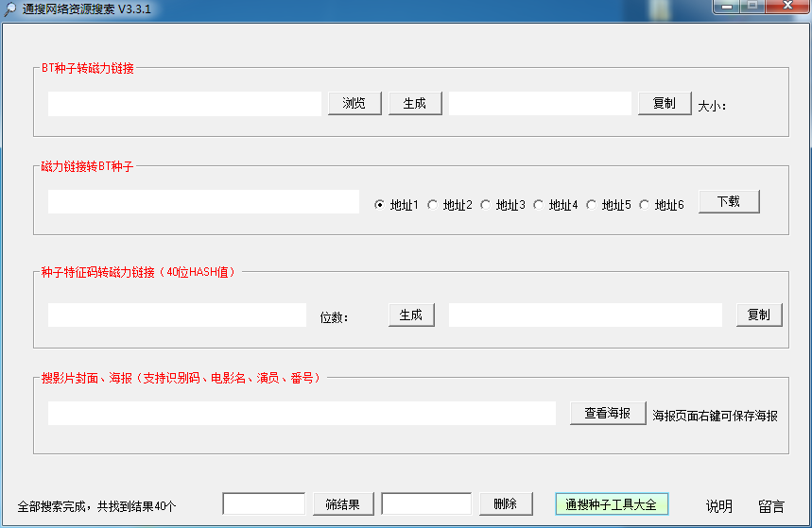This screenshot has width=812, height=528.
Task: Click 生成 next to 位数 label
Action: [412, 315]
